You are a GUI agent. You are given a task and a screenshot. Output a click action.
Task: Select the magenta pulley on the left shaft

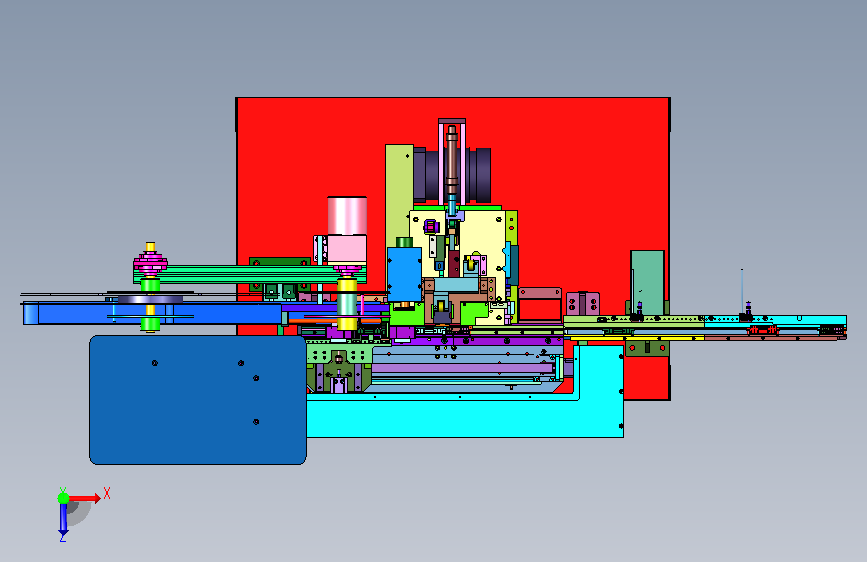(150, 261)
